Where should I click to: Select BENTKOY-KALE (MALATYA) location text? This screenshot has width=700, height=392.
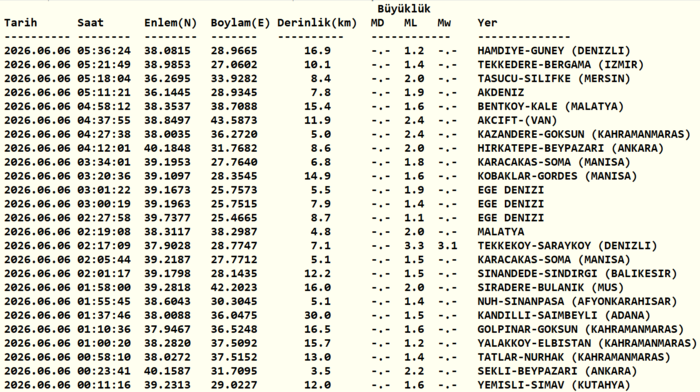(x=550, y=107)
